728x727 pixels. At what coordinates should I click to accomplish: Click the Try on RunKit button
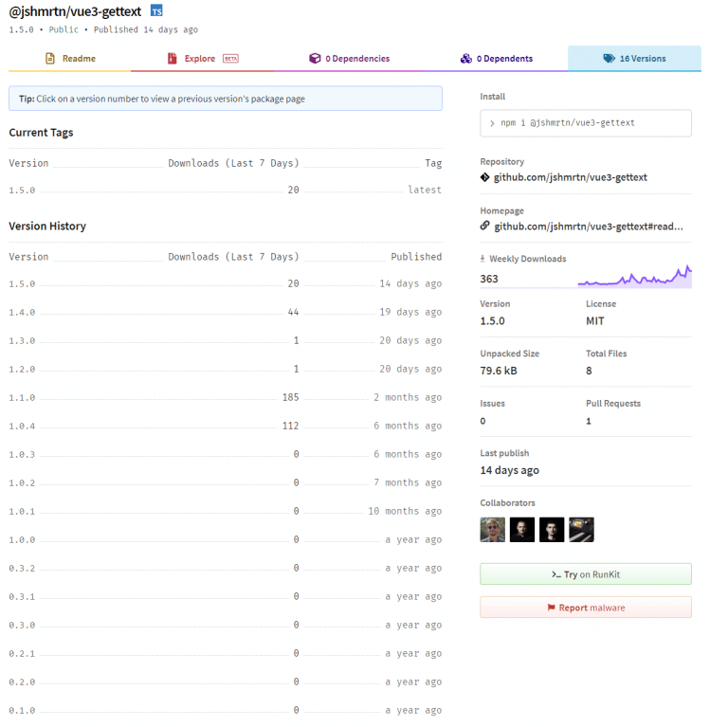coord(586,574)
